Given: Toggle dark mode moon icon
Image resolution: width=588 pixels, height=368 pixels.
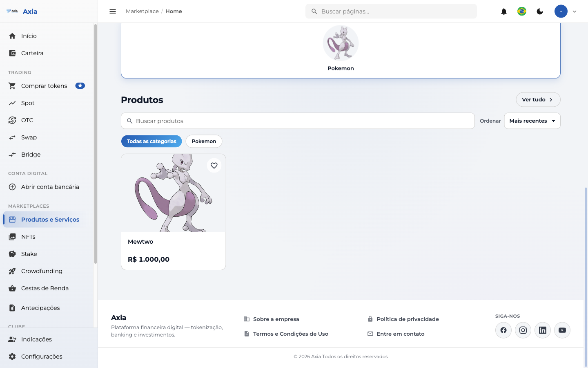Looking at the screenshot, I should pos(540,11).
